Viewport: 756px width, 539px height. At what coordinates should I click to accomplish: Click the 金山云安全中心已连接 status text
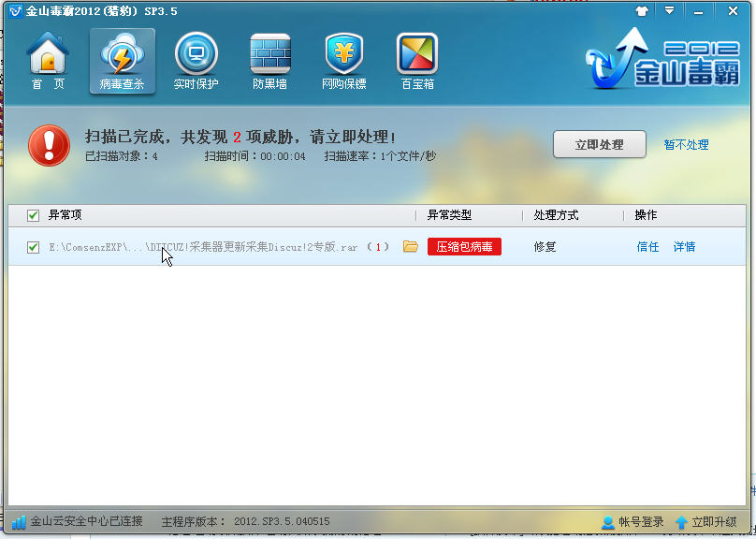(87, 521)
